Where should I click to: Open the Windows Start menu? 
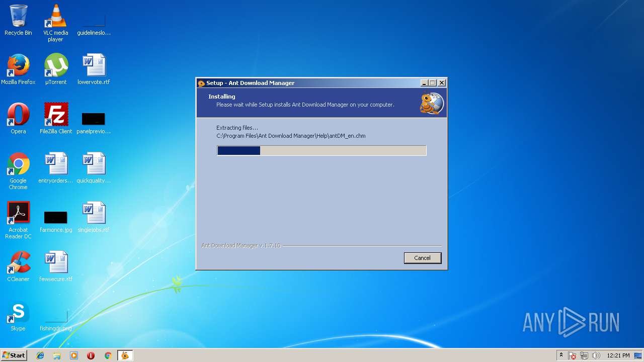pyautogui.click(x=14, y=355)
